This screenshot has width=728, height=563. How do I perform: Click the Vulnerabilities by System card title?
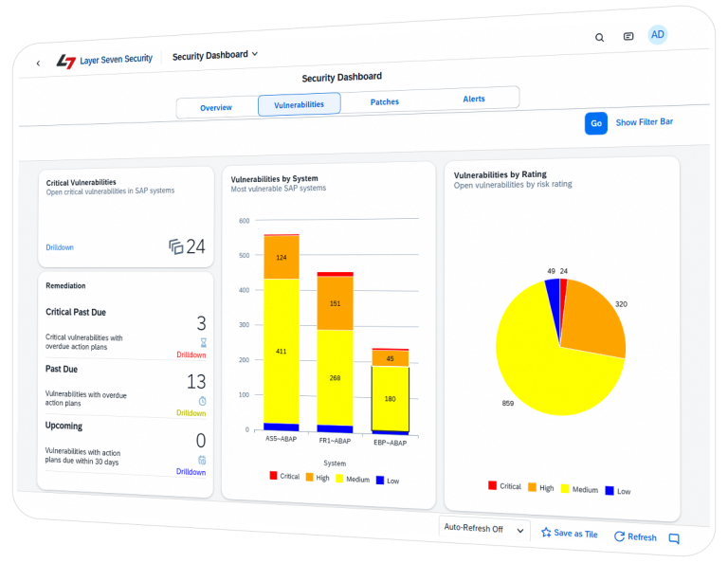pyautogui.click(x=274, y=179)
